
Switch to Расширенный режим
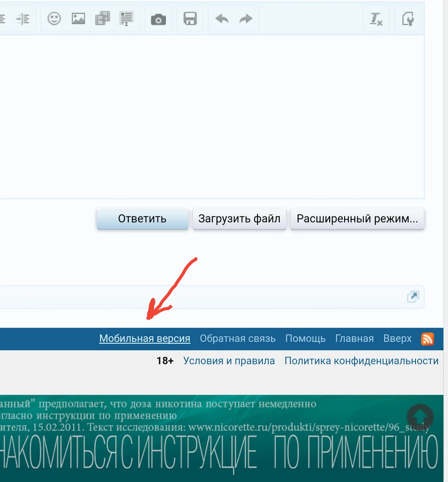[357, 219]
